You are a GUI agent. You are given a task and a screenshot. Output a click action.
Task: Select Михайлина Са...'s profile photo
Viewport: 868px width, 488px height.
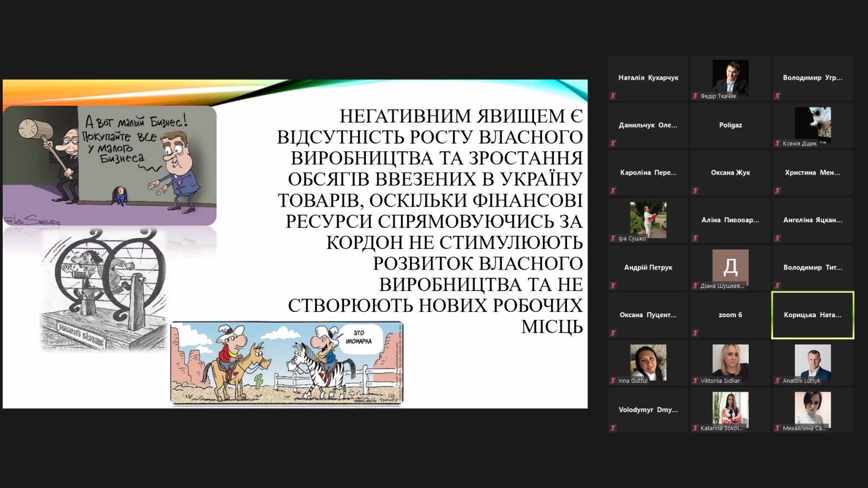pos(813,410)
